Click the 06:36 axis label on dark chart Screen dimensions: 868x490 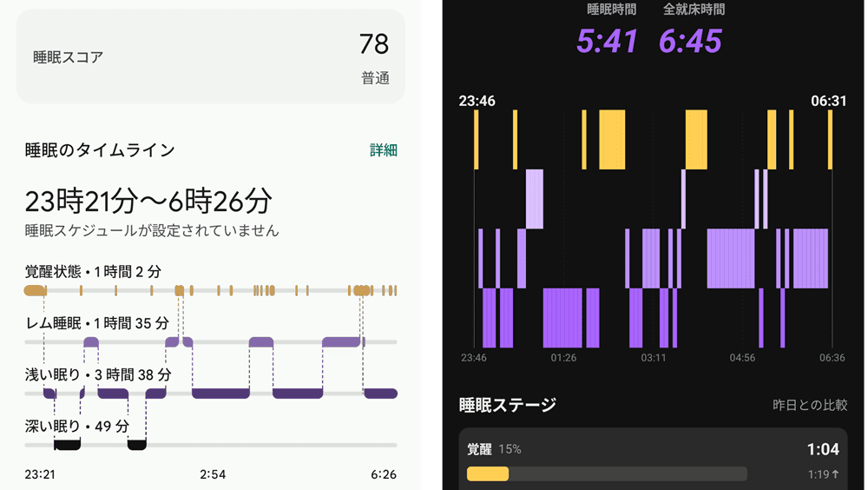click(832, 358)
